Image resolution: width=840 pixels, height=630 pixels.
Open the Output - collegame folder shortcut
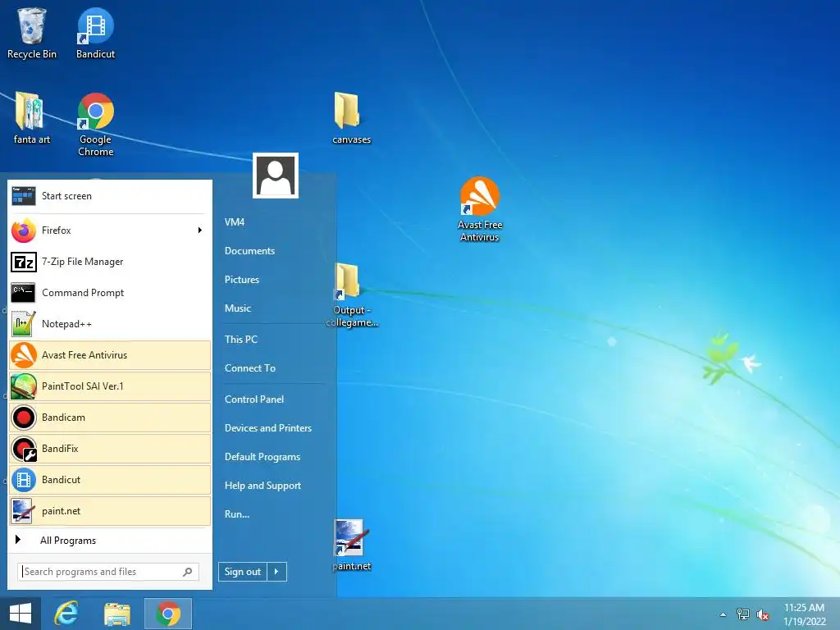point(351,294)
